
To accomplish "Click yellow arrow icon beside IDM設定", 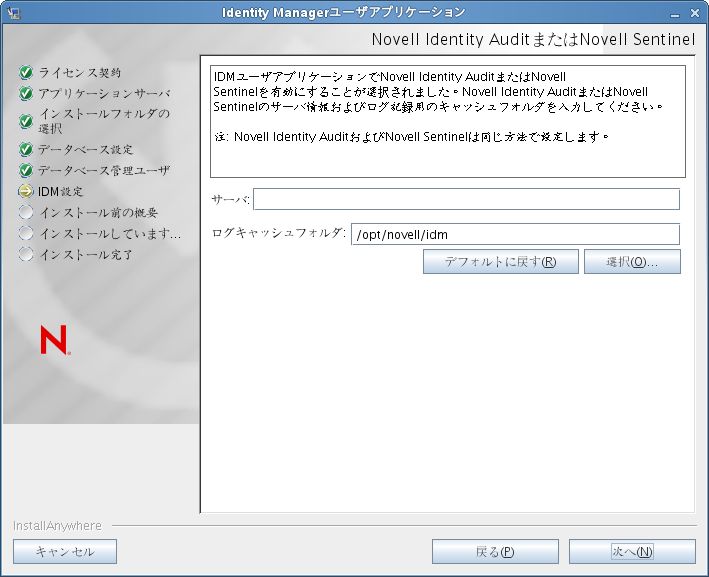I will [x=26, y=191].
